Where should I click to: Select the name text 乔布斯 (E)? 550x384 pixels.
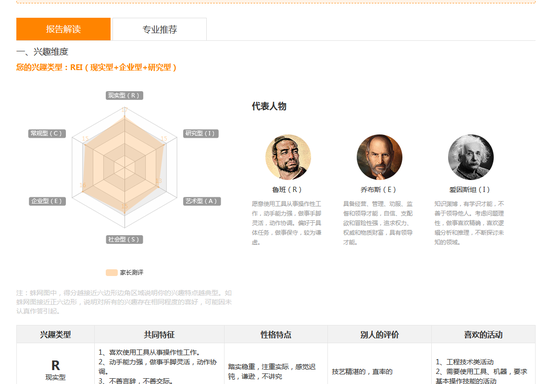click(x=378, y=190)
